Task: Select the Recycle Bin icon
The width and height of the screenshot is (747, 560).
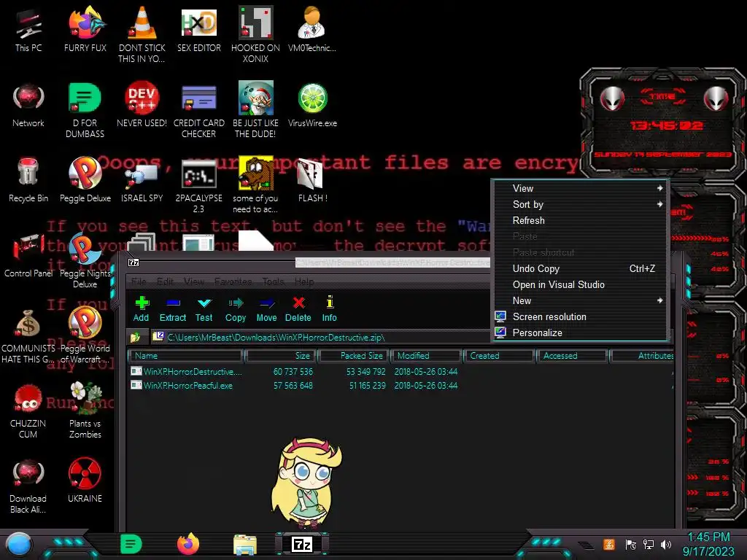Action: point(28,180)
